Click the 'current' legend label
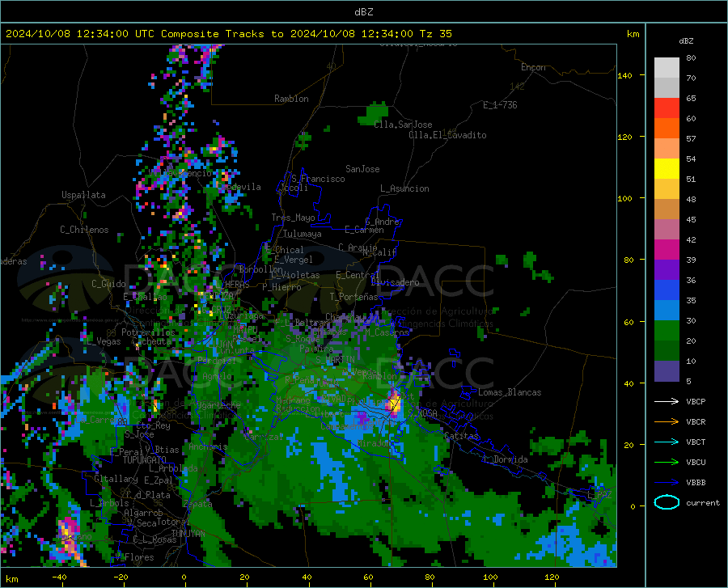The height and width of the screenshot is (588, 728). [x=703, y=503]
